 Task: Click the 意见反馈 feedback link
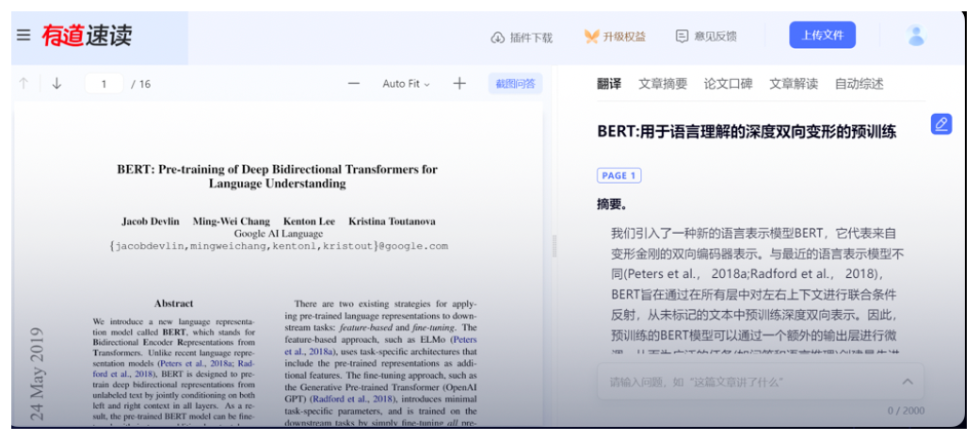pyautogui.click(x=706, y=37)
